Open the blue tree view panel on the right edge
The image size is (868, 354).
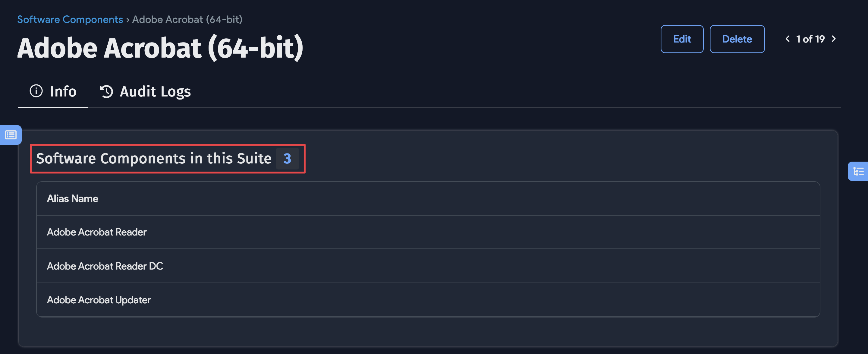pyautogui.click(x=859, y=171)
